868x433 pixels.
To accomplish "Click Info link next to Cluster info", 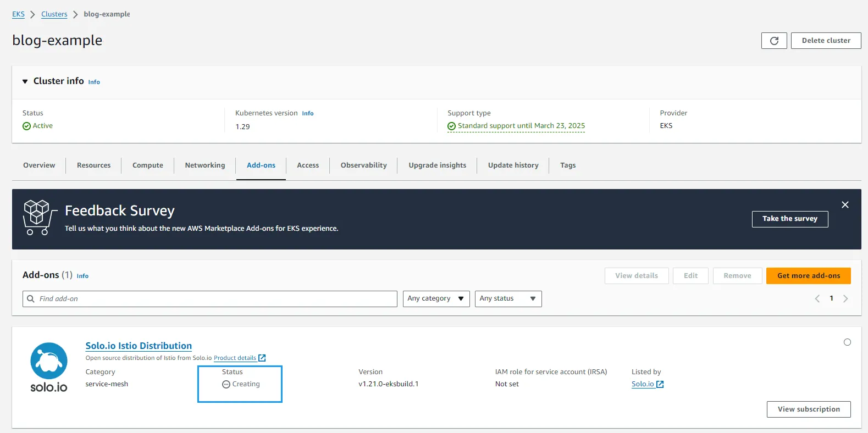I will [94, 82].
